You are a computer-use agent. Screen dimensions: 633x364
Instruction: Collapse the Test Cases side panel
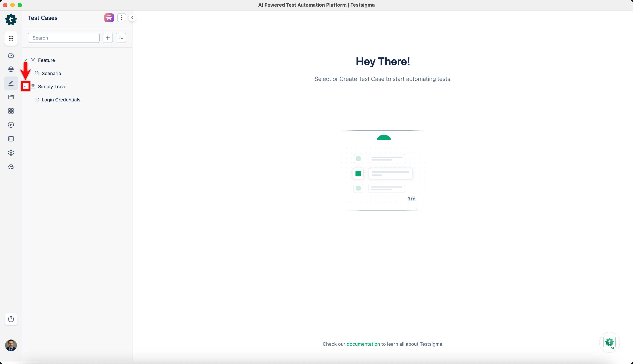[x=132, y=18]
